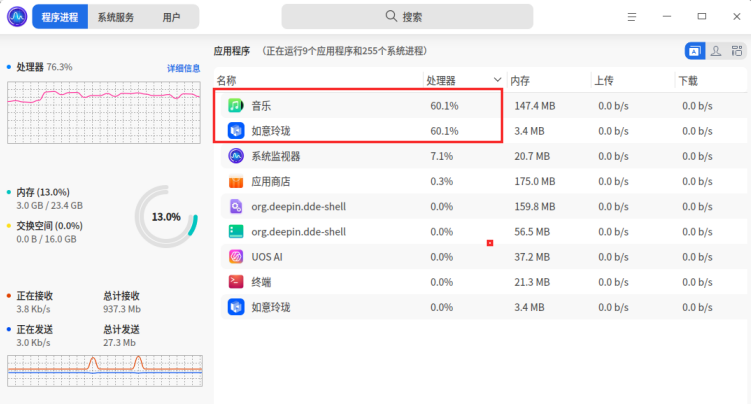Toggle sort arrow on 处理器 column
The width and height of the screenshot is (751, 404).
tap(497, 80)
